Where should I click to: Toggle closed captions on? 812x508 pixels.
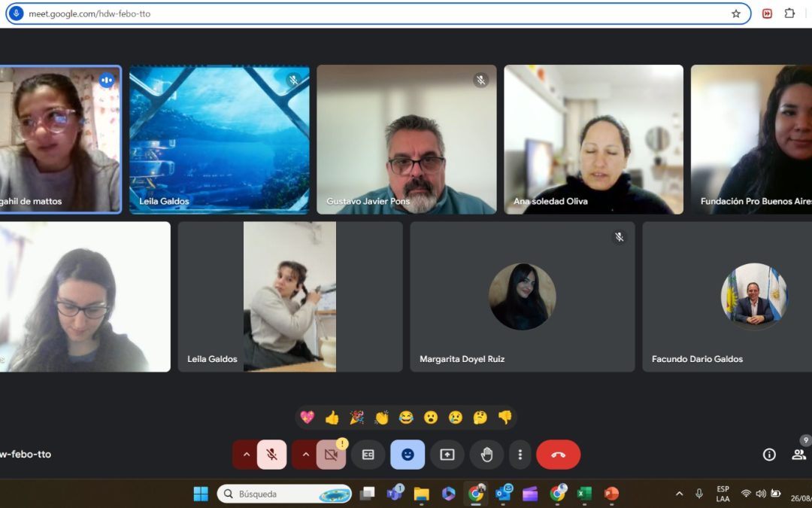368,455
